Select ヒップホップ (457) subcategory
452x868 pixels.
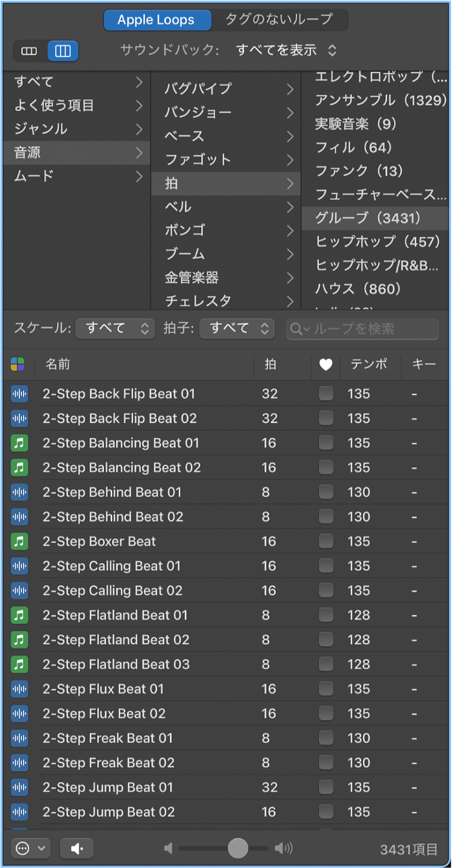click(x=375, y=242)
